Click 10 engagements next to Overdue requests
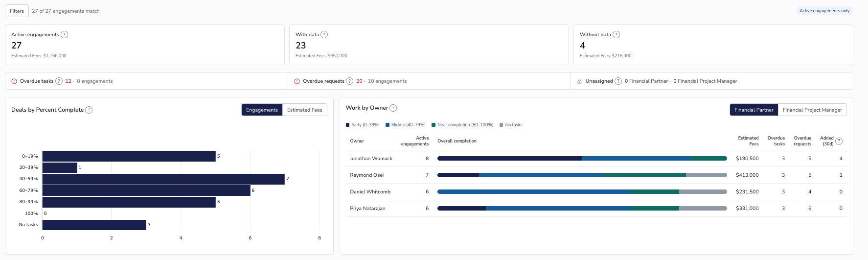Image resolution: width=868 pixels, height=260 pixels. pos(388,81)
